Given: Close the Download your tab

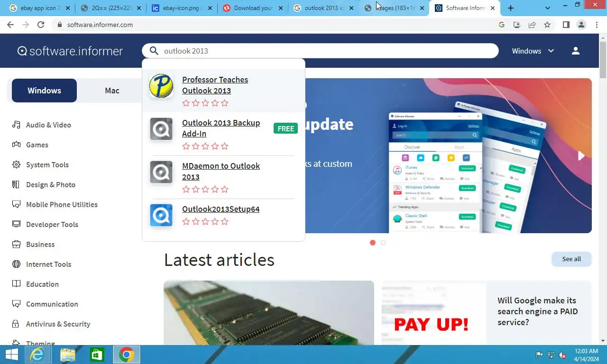Looking at the screenshot, I should coord(281,8).
